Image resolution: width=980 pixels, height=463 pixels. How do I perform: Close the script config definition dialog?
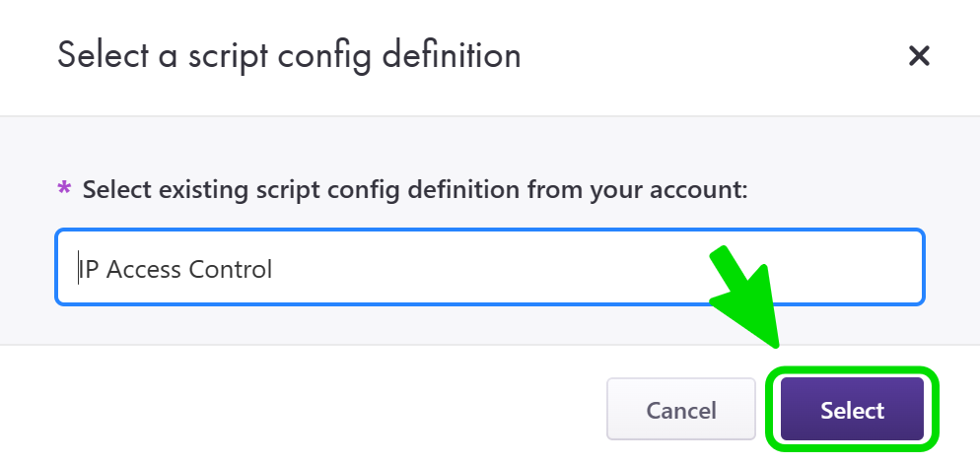pyautogui.click(x=919, y=56)
